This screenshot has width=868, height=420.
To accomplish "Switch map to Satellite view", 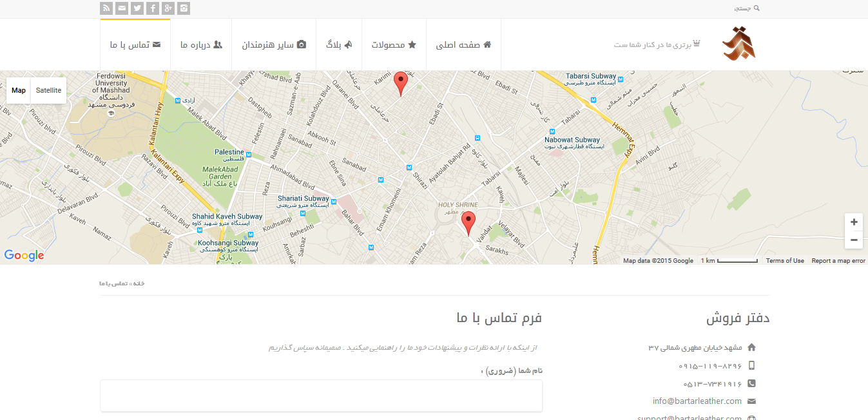I will click(x=48, y=90).
